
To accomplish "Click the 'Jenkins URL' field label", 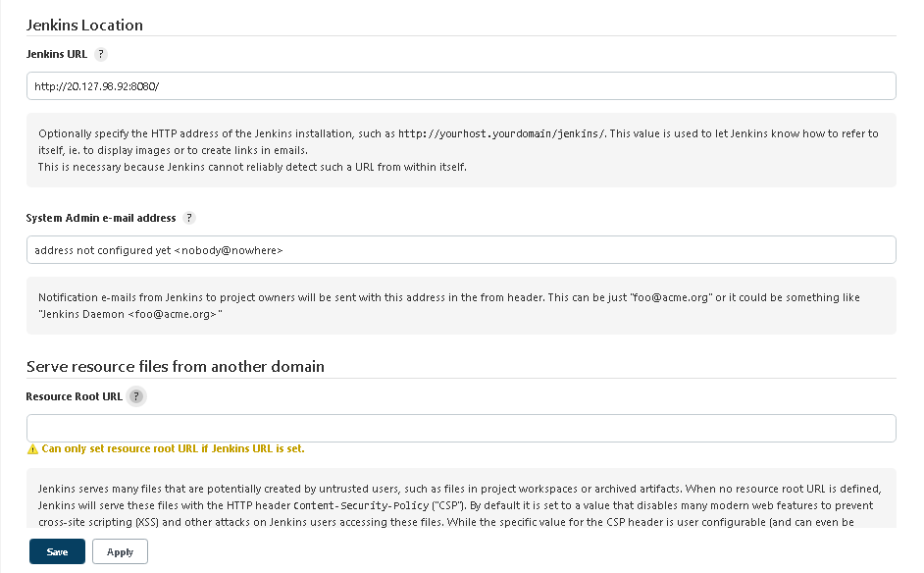I will point(57,54).
